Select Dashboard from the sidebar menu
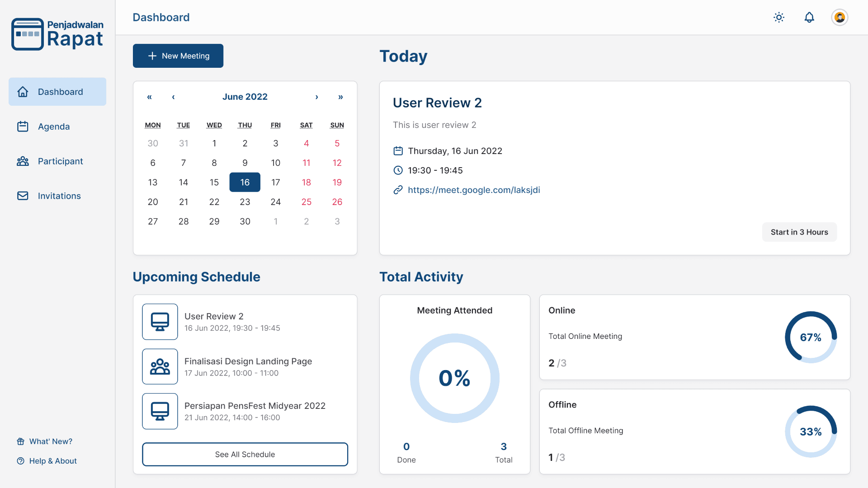The image size is (868, 488). [57, 91]
